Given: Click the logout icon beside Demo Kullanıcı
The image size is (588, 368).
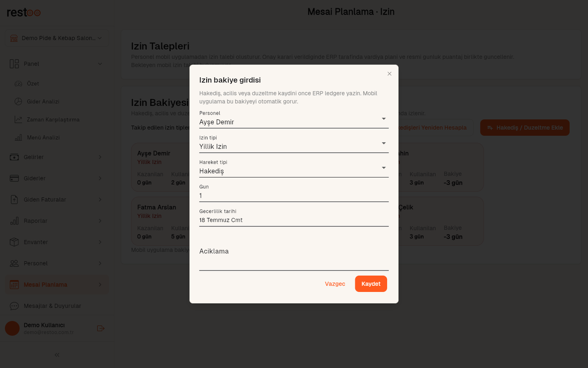Looking at the screenshot, I should click(x=100, y=328).
